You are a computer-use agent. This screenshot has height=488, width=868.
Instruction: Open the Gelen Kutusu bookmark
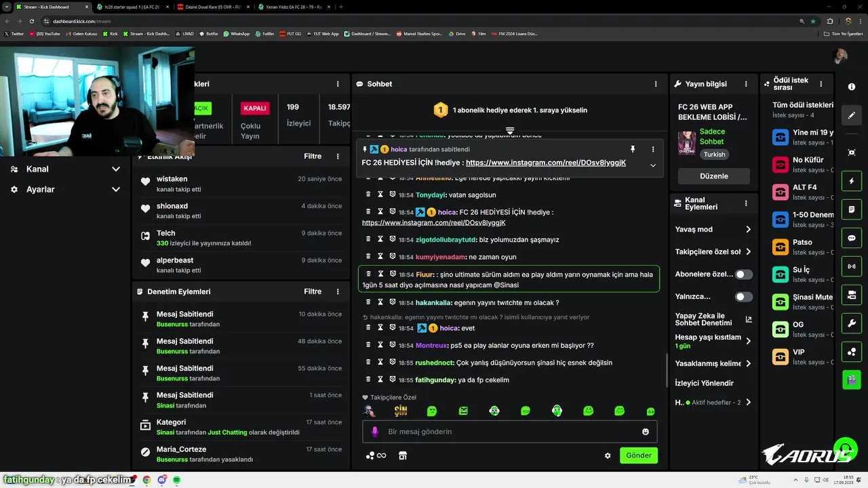(81, 33)
